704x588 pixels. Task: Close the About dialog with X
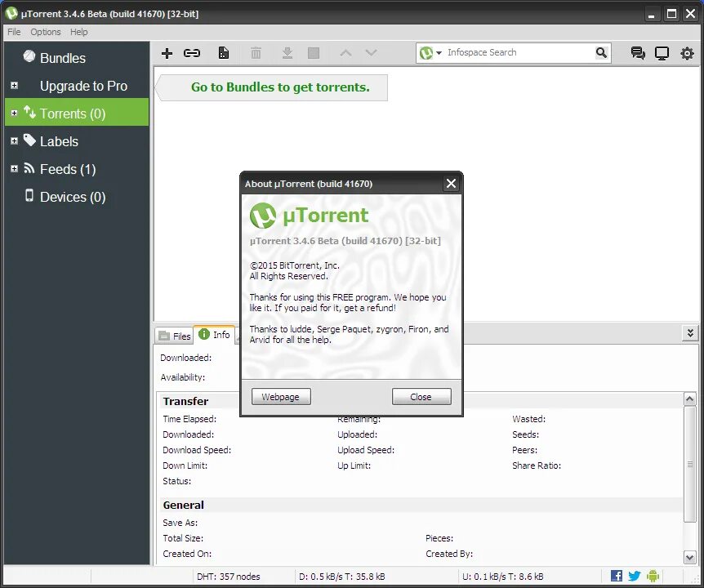pyautogui.click(x=451, y=183)
